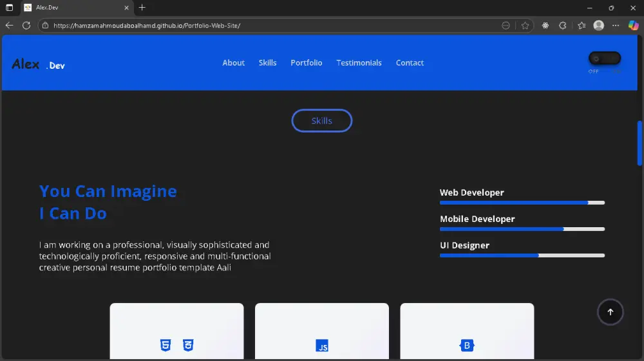Viewport: 644px width, 361px height.
Task: Open a new browser tab
Action: click(x=142, y=7)
